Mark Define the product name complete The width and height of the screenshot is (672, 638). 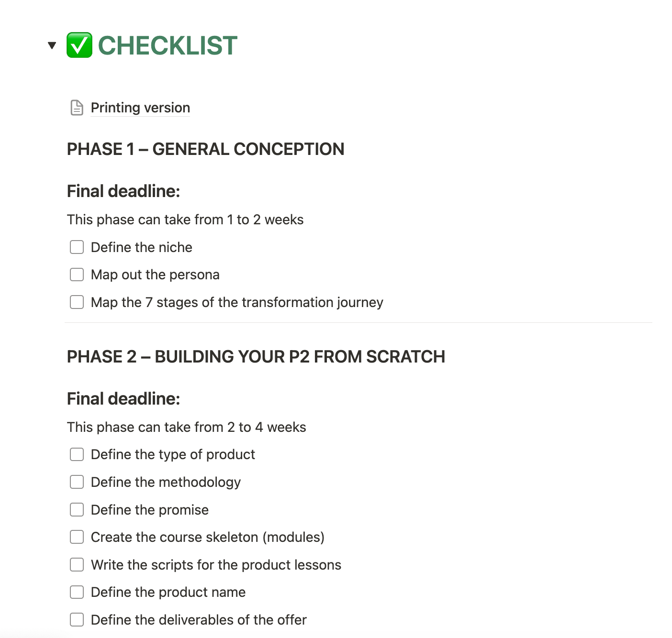77,592
